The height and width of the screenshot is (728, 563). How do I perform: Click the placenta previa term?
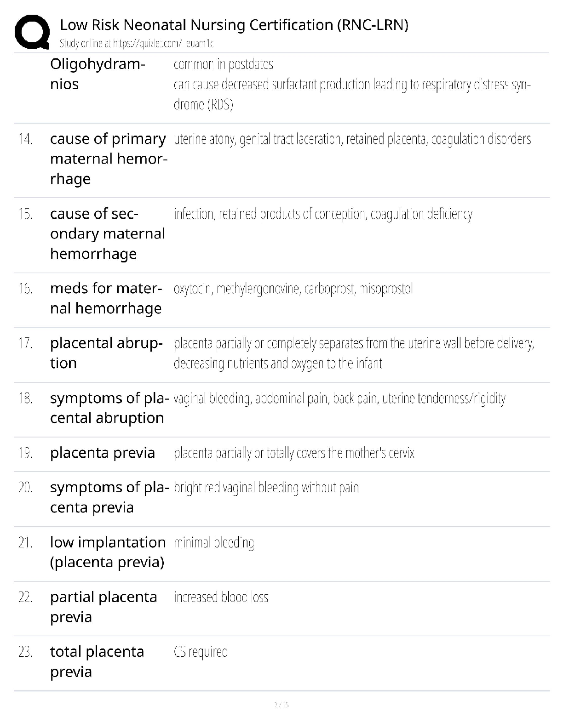(x=102, y=453)
